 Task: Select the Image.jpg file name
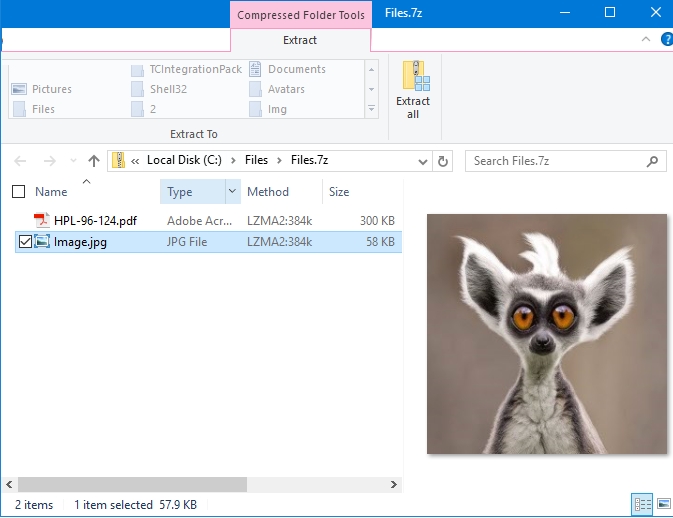pos(80,242)
